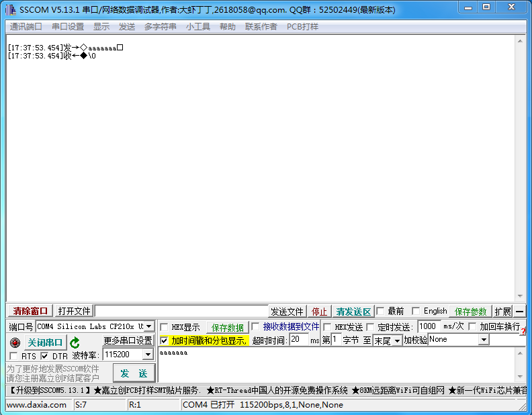Enable 定时发送 checkbox
This screenshot has height=415, width=532.
(370, 327)
